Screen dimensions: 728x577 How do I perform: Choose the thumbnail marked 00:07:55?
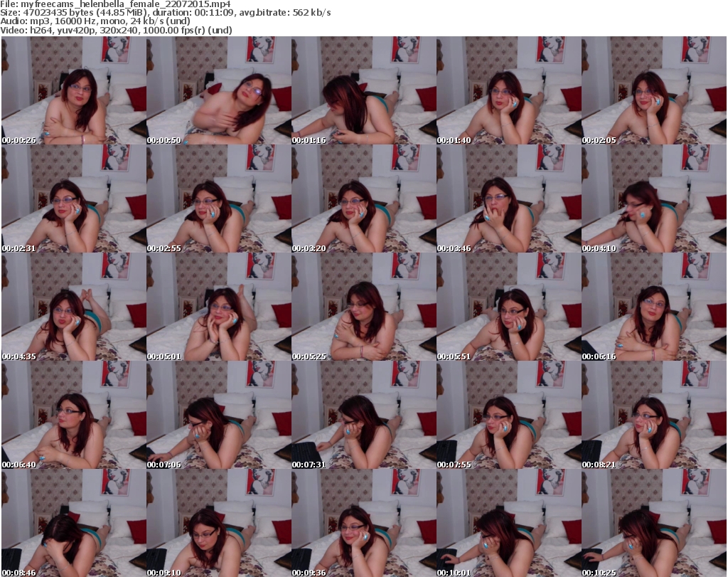click(x=509, y=415)
